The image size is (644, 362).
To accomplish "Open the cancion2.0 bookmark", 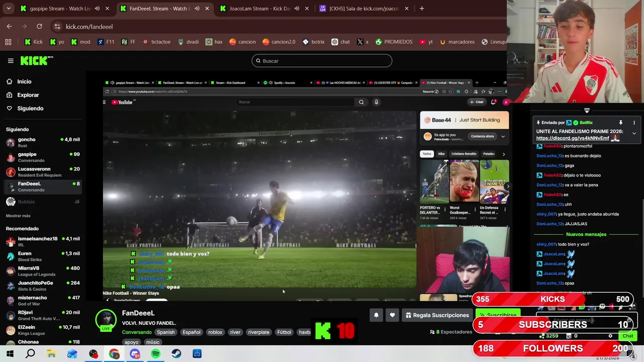I will (279, 42).
